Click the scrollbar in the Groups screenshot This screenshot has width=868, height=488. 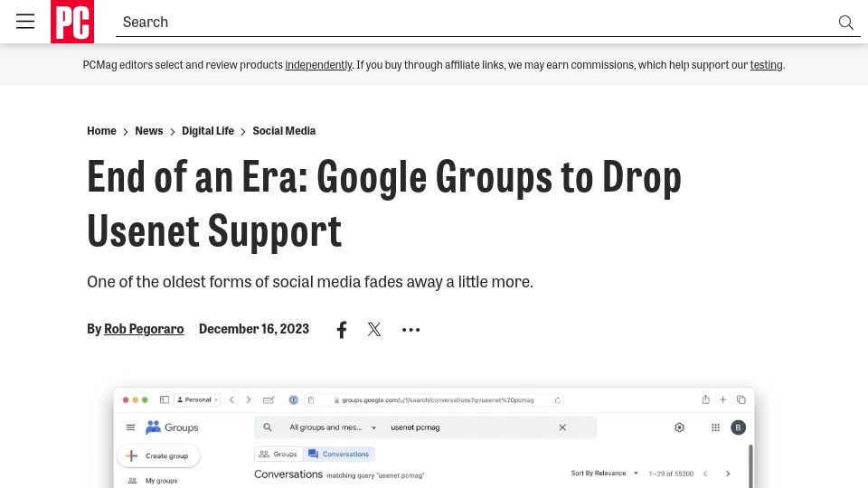(x=750, y=466)
